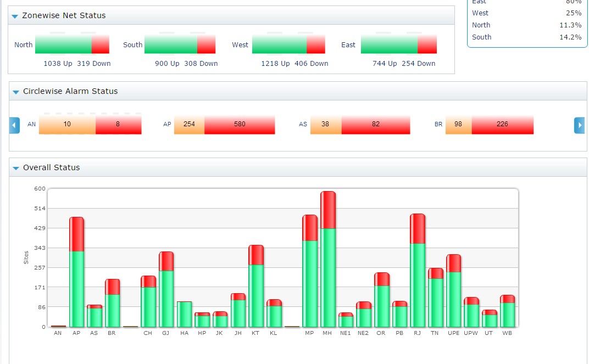Collapse the Circlewise Alarm Status panel
This screenshot has height=364, width=589.
click(x=15, y=92)
